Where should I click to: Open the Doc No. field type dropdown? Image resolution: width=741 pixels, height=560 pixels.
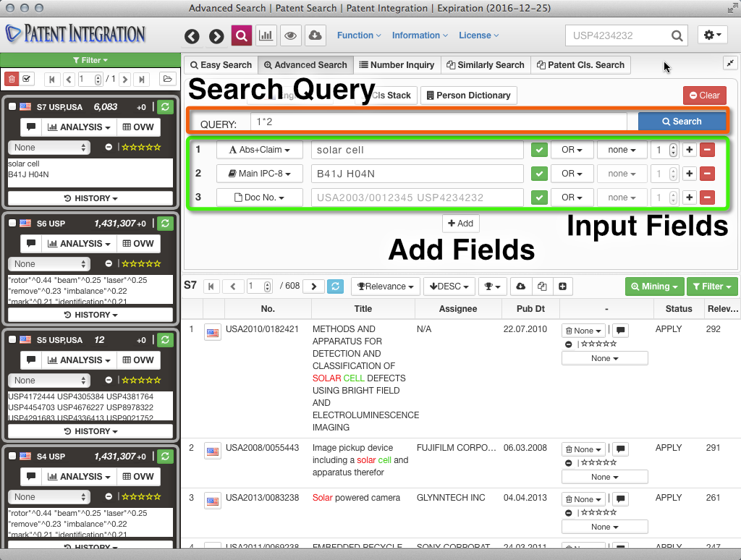point(260,197)
